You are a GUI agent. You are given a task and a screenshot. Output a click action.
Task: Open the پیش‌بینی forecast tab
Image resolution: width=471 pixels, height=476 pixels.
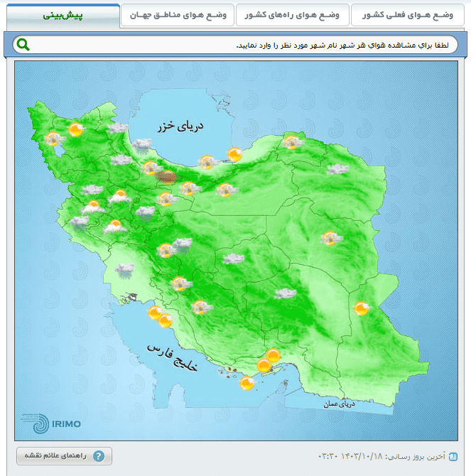(x=63, y=16)
